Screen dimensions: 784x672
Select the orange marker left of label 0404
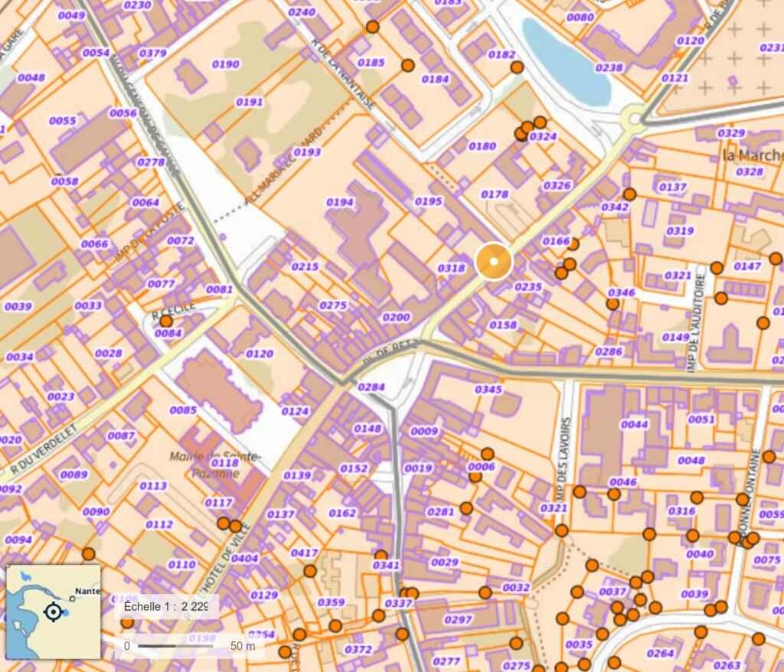[x=235, y=526]
